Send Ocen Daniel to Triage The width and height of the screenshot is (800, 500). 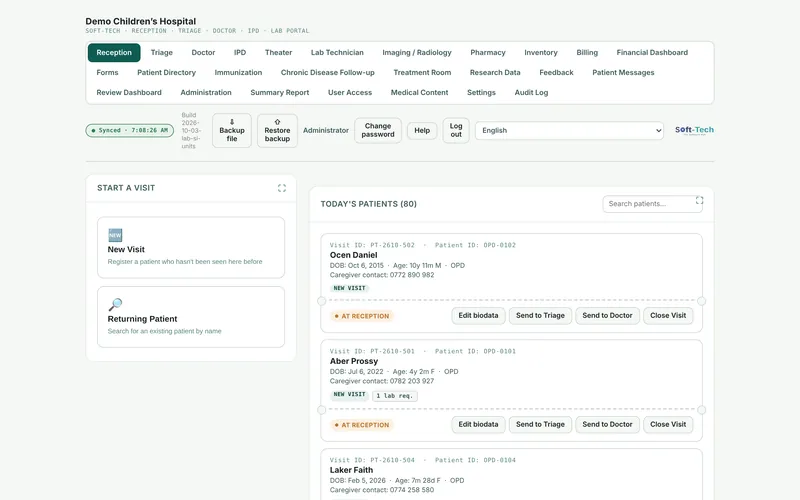pyautogui.click(x=540, y=315)
